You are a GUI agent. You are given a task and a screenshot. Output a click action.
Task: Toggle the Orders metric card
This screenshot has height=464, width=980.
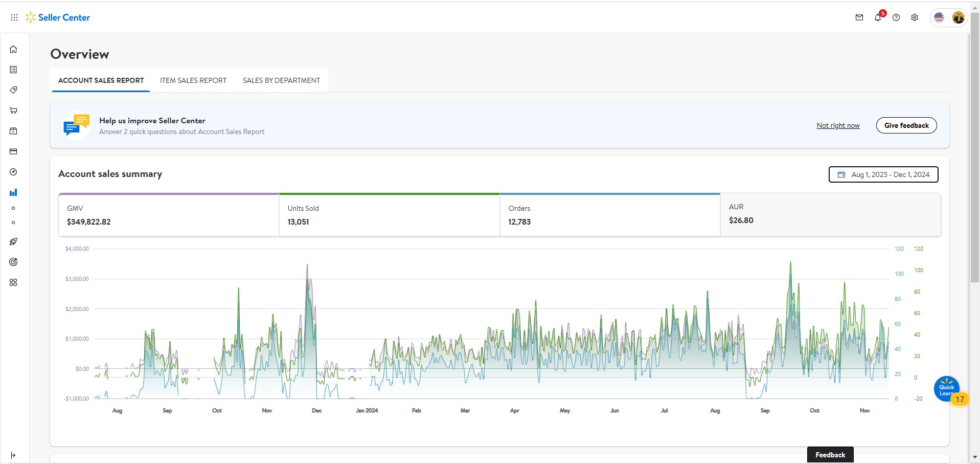pos(610,215)
